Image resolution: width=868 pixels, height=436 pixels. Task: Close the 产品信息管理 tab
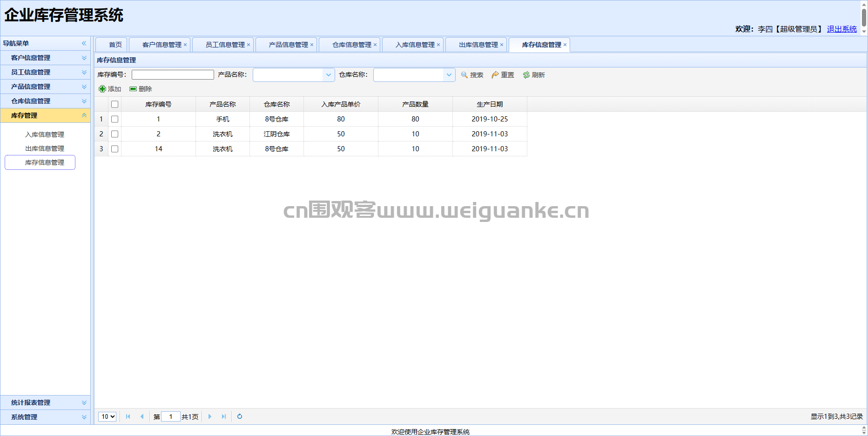coord(312,45)
